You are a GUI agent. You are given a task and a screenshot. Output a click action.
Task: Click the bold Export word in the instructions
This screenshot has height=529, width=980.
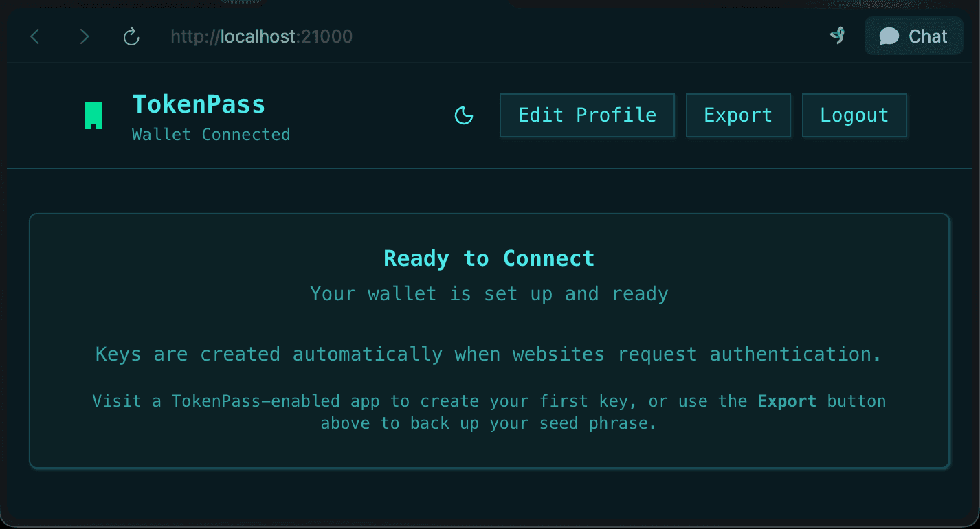click(x=787, y=401)
